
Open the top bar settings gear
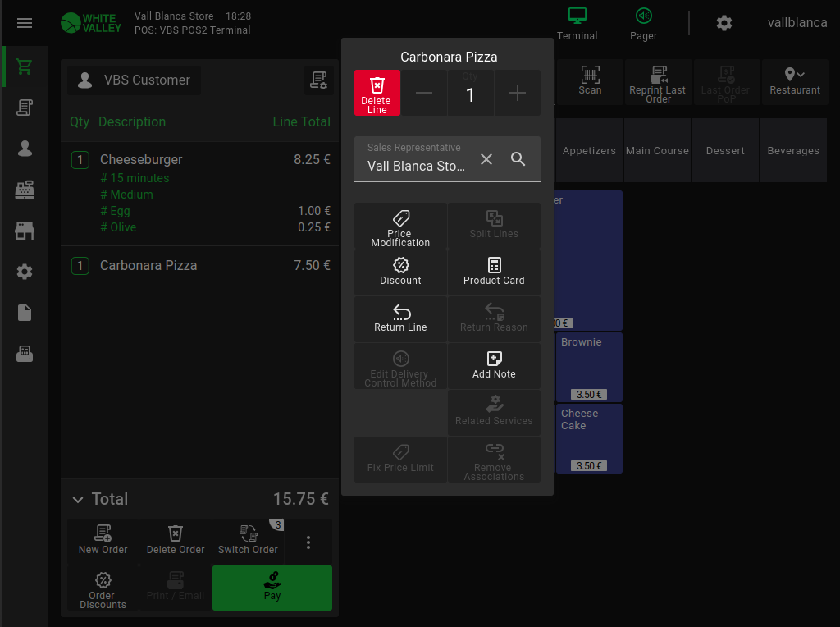pyautogui.click(x=724, y=23)
